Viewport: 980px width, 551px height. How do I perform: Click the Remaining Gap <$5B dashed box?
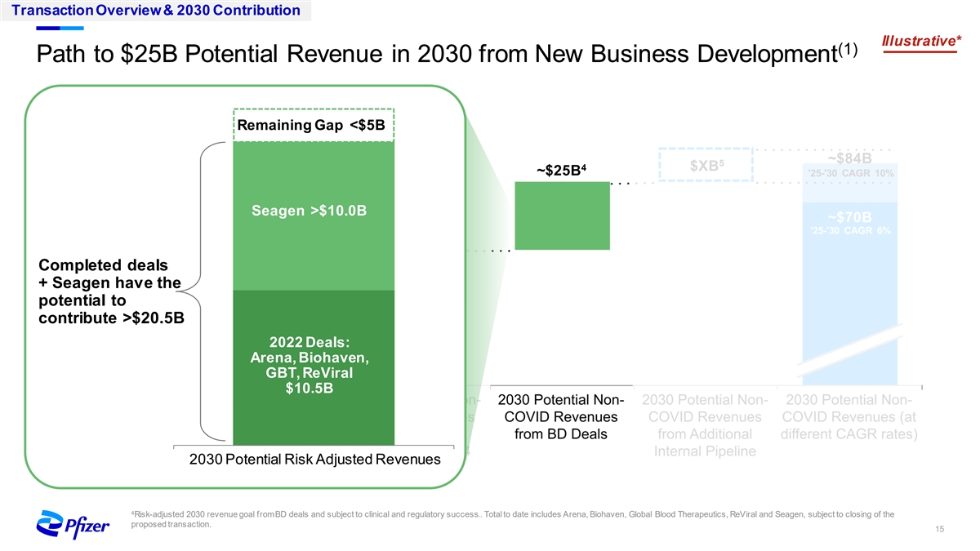(314, 125)
